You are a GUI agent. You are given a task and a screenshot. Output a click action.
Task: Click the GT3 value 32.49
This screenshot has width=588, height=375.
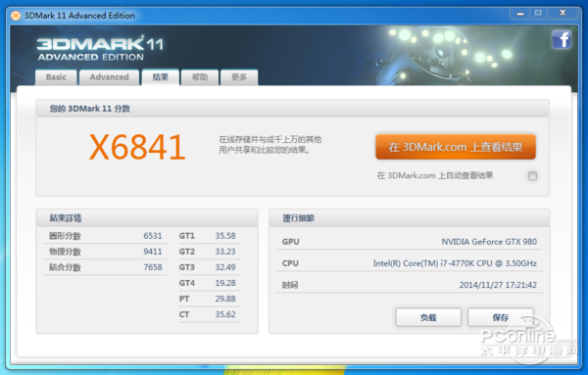225,267
